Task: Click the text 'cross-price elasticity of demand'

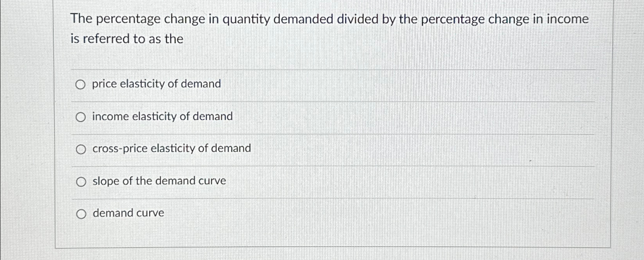Action: point(171,149)
